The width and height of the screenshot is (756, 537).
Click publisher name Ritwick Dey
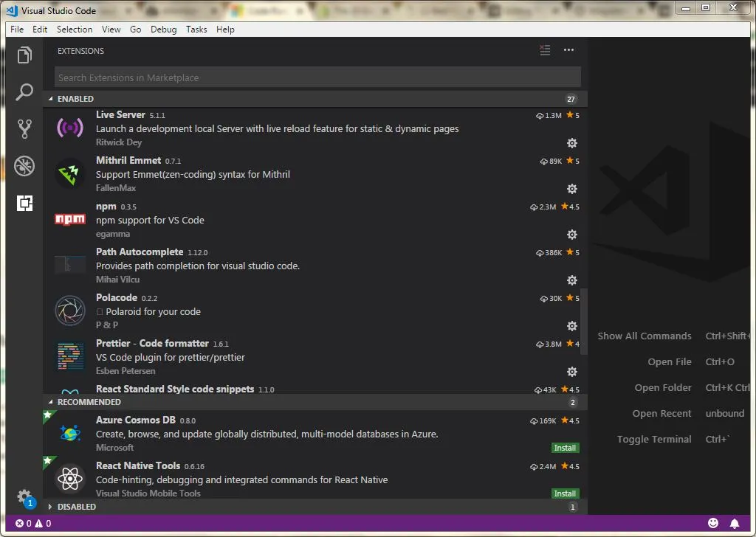pos(119,142)
